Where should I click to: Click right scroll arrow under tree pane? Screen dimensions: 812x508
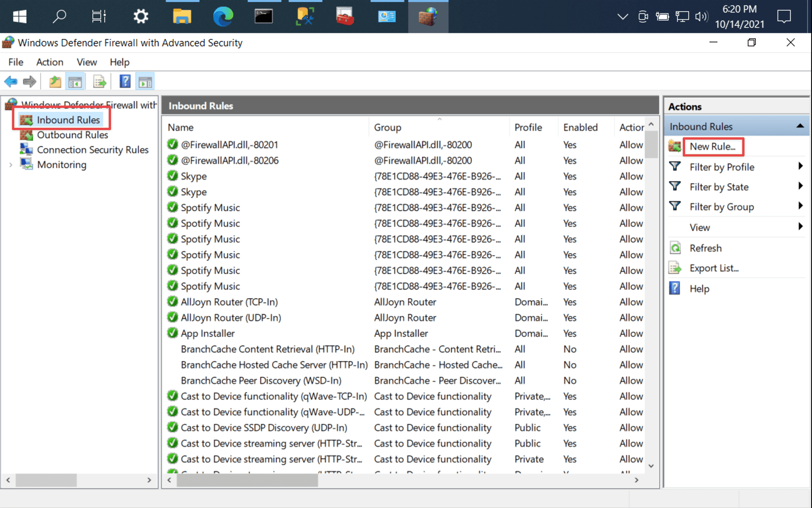(x=149, y=480)
